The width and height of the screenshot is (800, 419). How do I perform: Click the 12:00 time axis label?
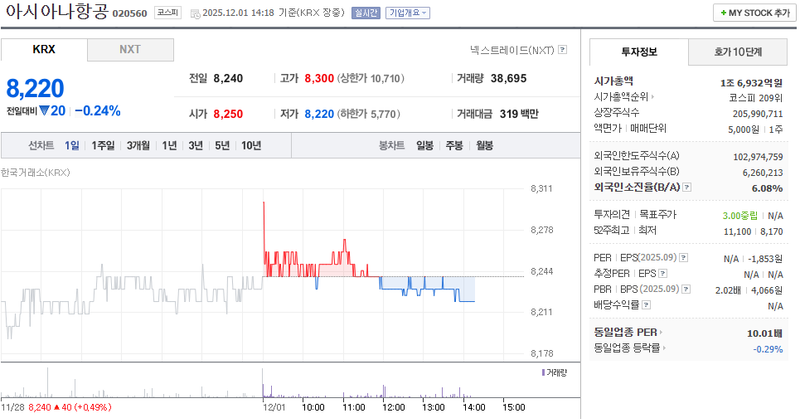(x=393, y=407)
